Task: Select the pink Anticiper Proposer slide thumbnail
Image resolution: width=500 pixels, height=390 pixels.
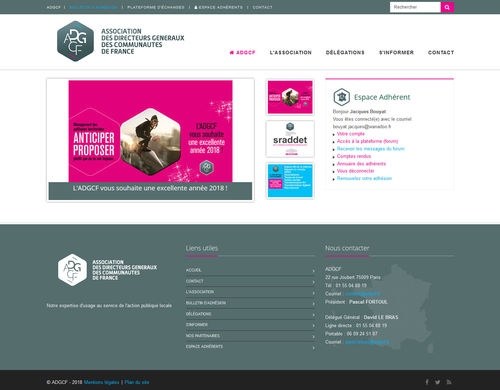Action: 290,97
